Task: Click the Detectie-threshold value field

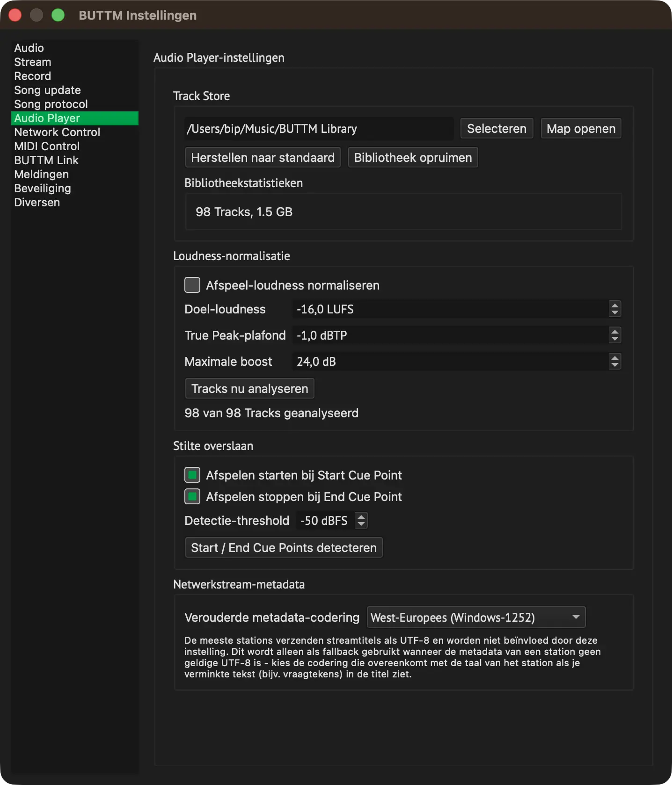Action: click(x=325, y=521)
